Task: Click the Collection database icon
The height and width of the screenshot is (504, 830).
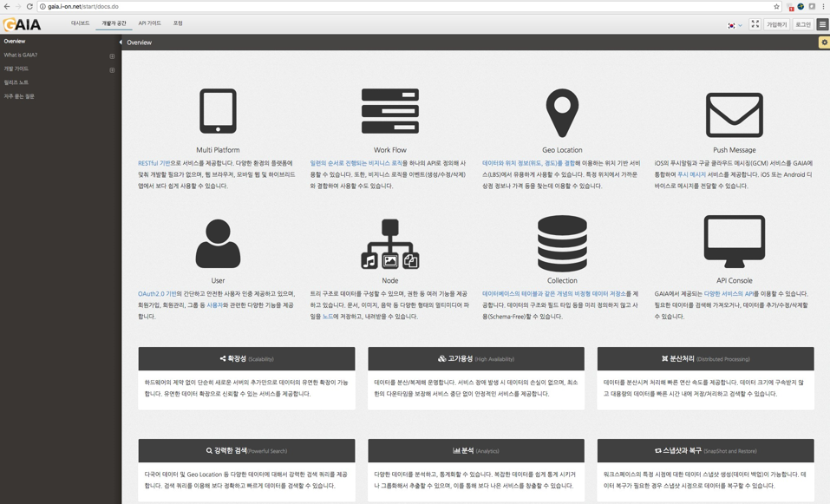Action: 562,244
